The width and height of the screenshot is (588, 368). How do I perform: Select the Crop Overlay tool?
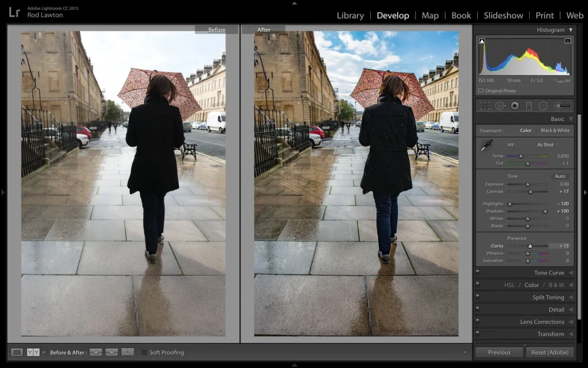(x=485, y=106)
